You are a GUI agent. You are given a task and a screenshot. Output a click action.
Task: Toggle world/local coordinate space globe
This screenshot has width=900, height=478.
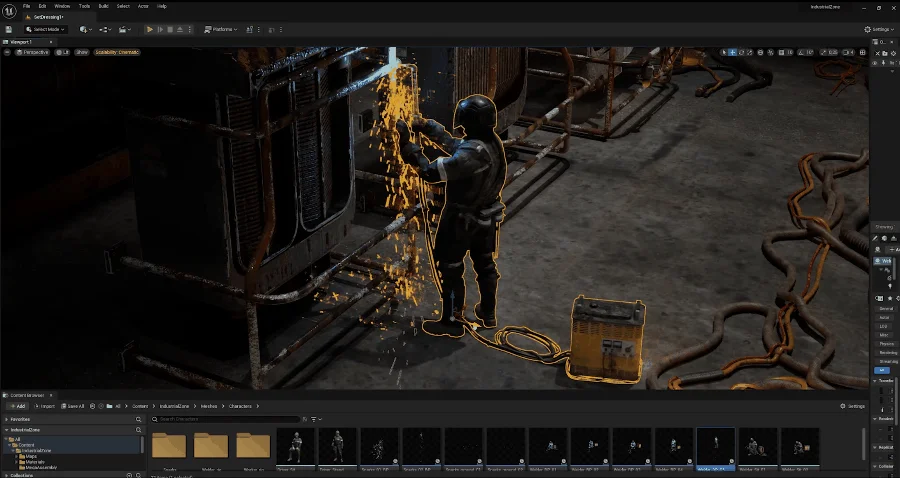[761, 52]
